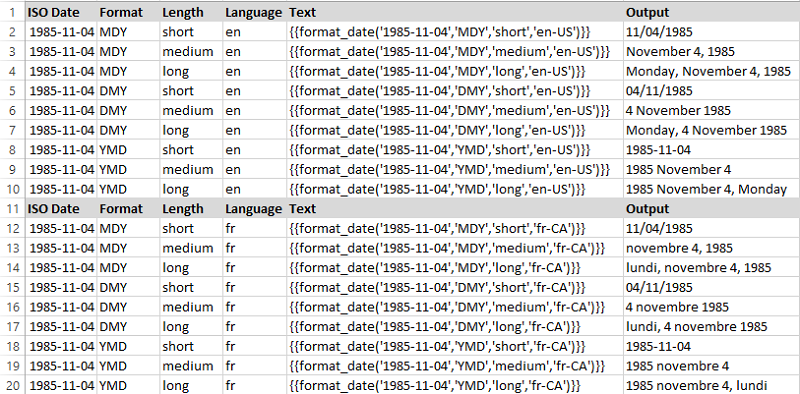Select output cell '11/04/1985' in row 2
800x394 pixels.
(711, 32)
